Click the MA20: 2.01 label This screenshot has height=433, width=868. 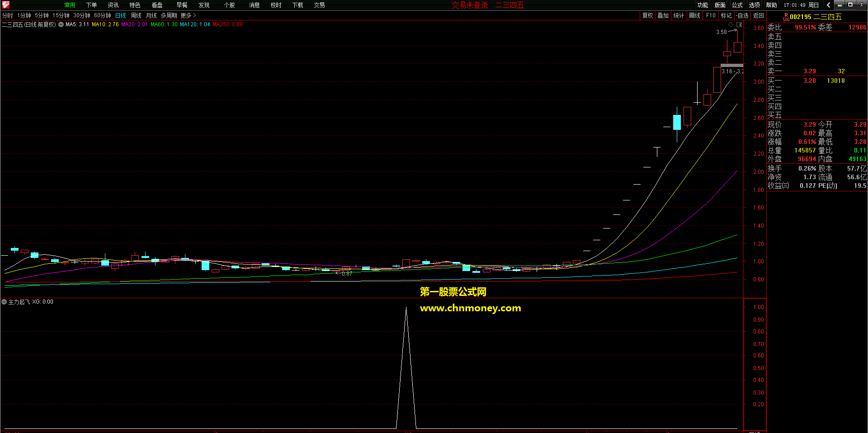tap(135, 24)
